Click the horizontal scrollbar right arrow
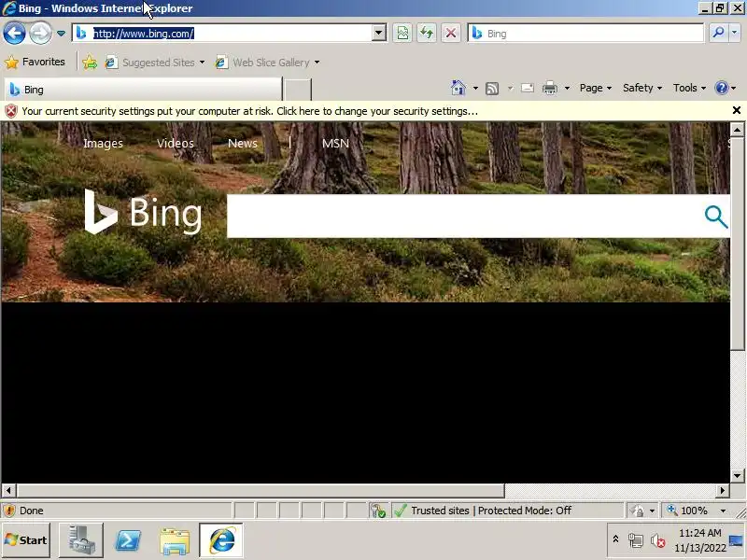Screen dimensions: 747x560 click(723, 491)
